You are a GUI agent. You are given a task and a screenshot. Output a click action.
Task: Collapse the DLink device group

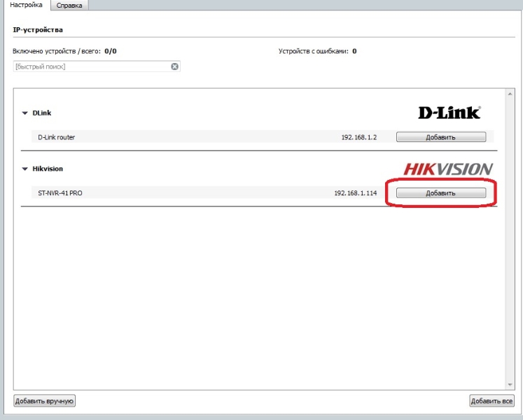click(x=25, y=113)
